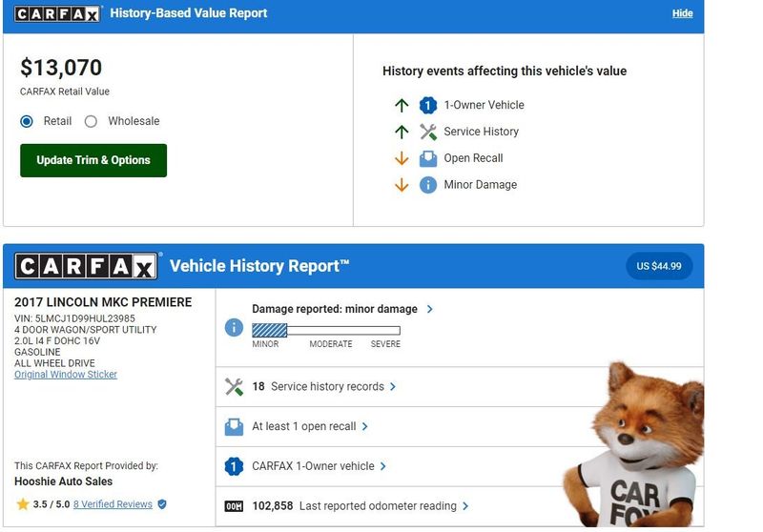Click the 3.5 / 5.0 rating text
The width and height of the screenshot is (763, 532).
(52, 504)
